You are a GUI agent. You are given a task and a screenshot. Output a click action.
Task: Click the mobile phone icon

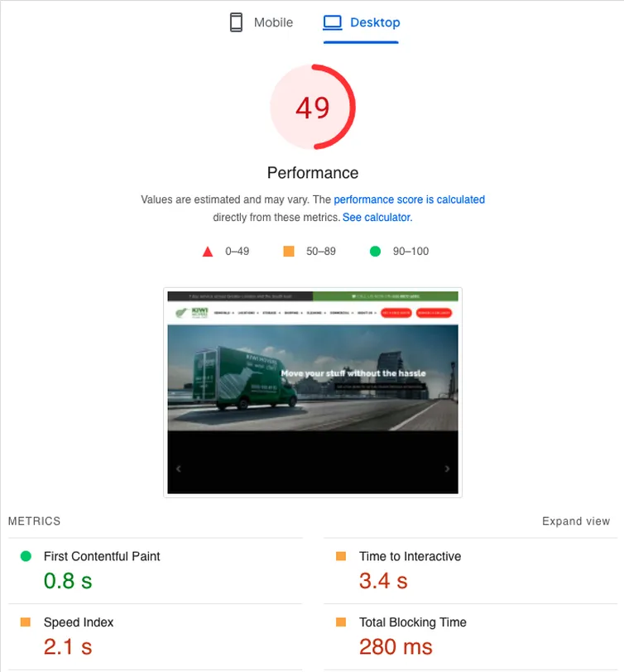point(236,22)
